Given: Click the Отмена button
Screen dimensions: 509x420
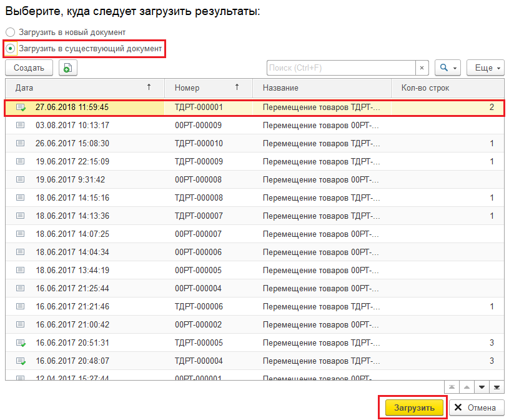Looking at the screenshot, I should coord(477,407).
